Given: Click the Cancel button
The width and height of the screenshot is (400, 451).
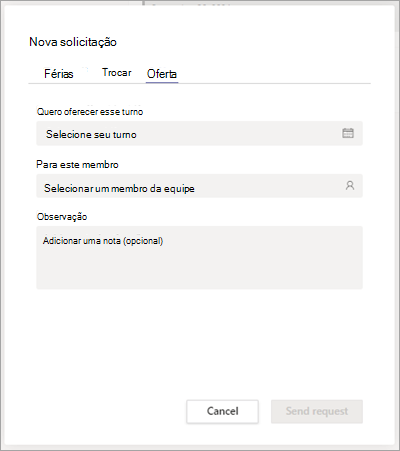Looking at the screenshot, I should coord(222,411).
